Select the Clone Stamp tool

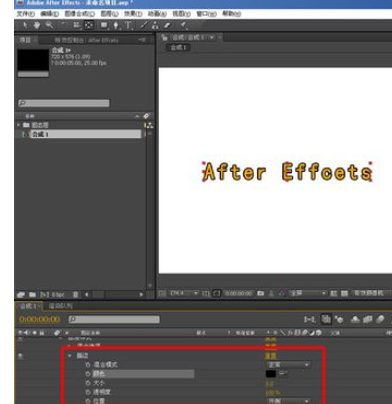[155, 25]
